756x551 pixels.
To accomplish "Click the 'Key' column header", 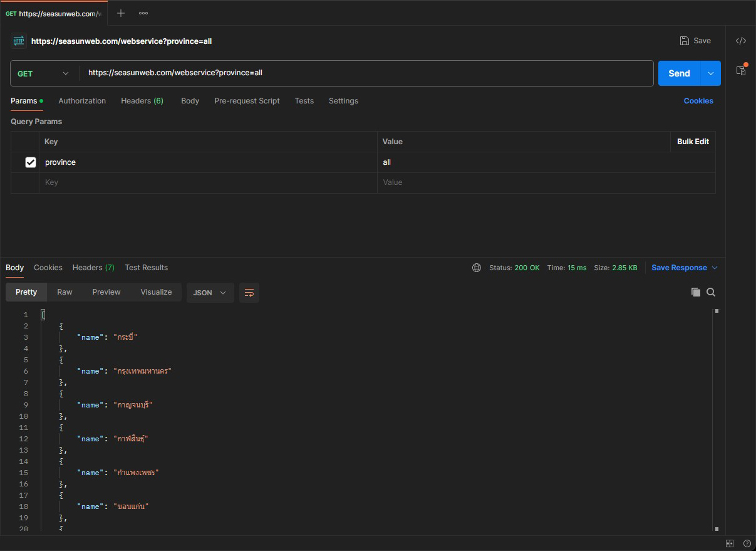I will point(51,142).
